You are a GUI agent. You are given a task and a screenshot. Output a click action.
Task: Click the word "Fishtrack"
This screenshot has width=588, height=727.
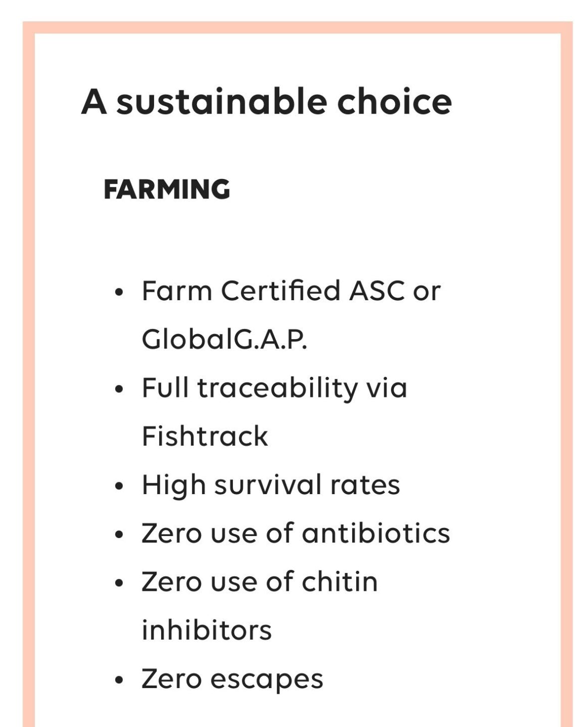click(205, 436)
